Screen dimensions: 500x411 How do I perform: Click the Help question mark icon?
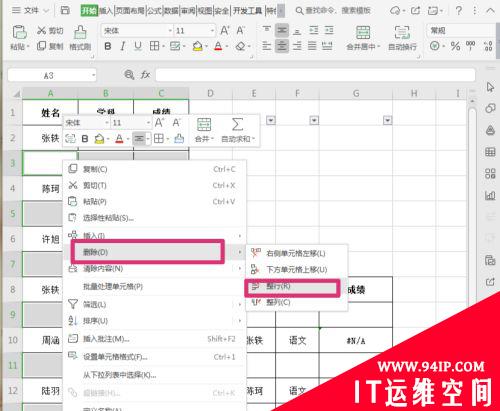tap(459, 11)
